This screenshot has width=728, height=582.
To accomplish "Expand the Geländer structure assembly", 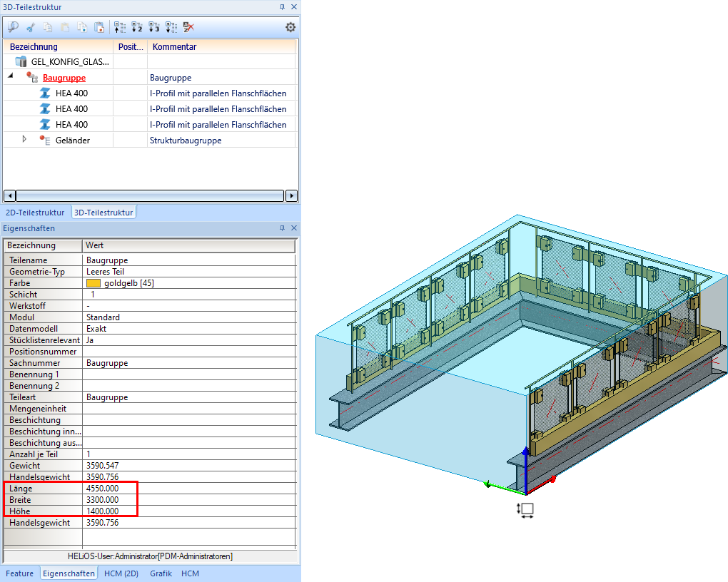I will [24, 139].
